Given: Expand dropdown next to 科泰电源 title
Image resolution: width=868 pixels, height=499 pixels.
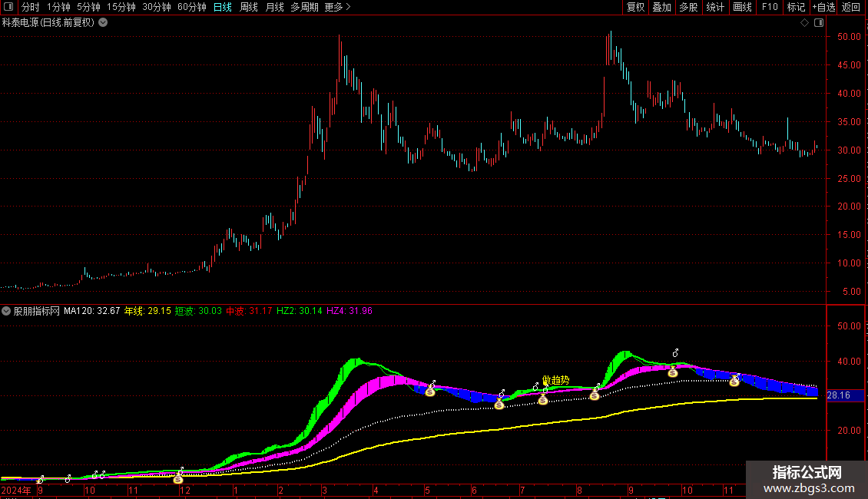Looking at the screenshot, I should [103, 23].
